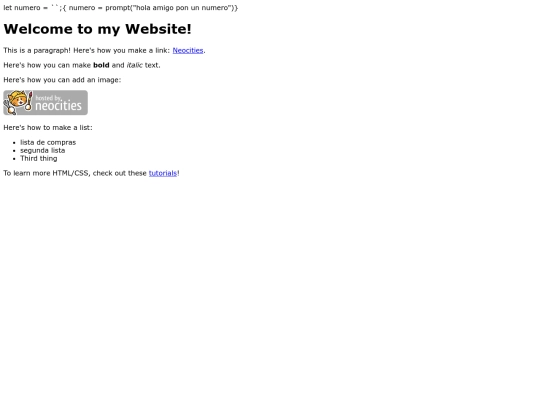The height and width of the screenshot is (405, 540).
Task: Click the Welcome to my Website heading
Action: (x=97, y=29)
